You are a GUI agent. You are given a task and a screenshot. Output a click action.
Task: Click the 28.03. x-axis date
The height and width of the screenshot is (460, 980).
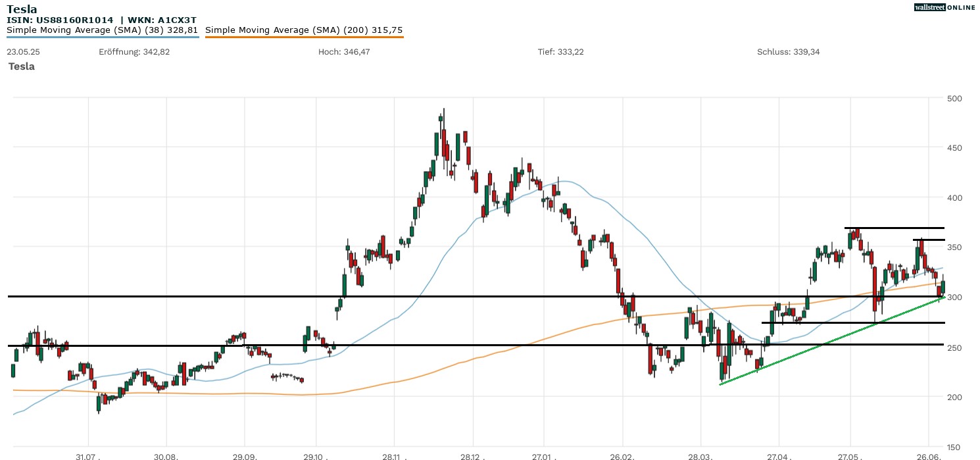701,457
